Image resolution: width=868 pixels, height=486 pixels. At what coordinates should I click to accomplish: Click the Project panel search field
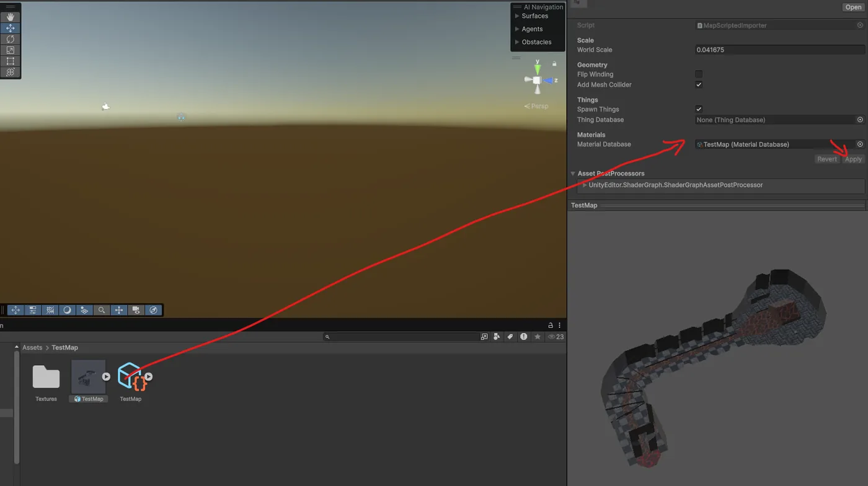(x=401, y=337)
